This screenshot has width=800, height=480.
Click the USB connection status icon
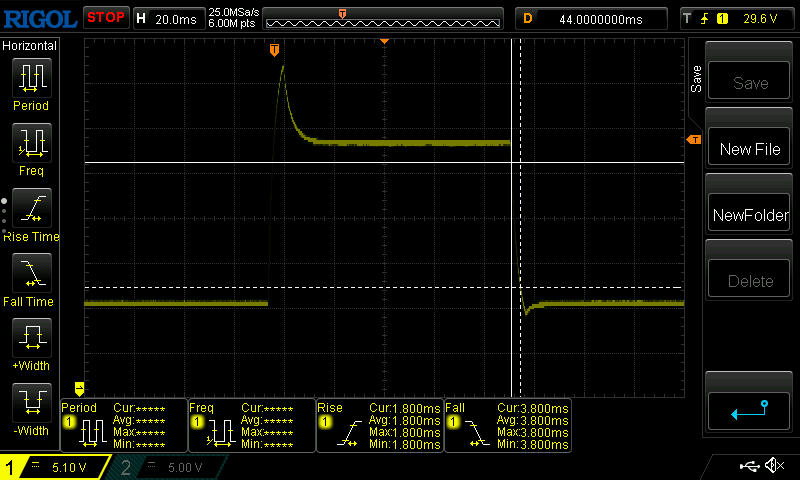748,466
